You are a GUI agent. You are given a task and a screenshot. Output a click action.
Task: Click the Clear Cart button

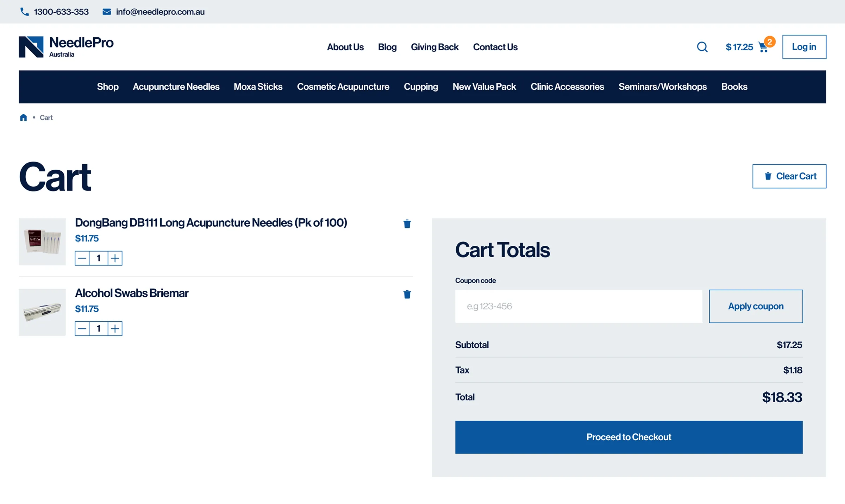coord(789,176)
